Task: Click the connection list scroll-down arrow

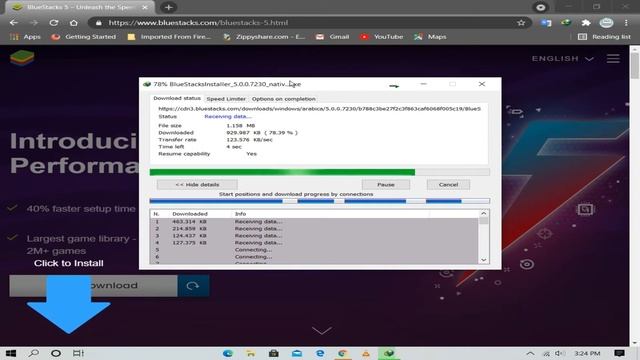Action: pyautogui.click(x=484, y=260)
